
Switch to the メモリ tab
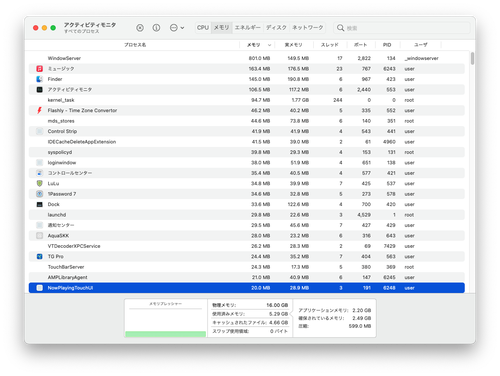coord(221,28)
